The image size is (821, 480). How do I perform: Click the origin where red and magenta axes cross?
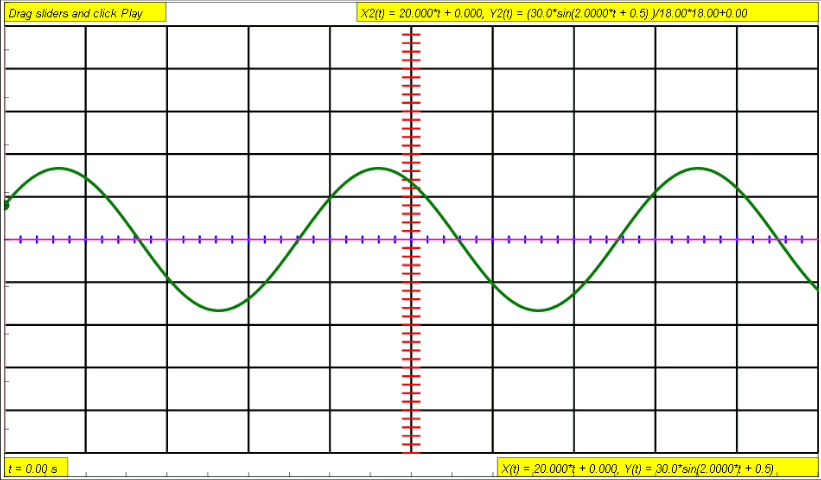411,240
